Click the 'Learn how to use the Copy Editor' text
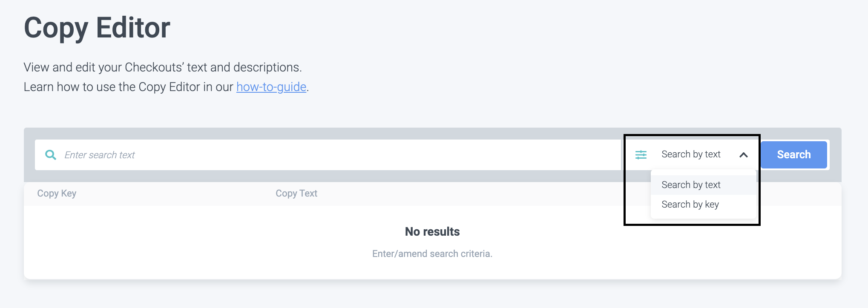868x308 pixels. click(128, 87)
